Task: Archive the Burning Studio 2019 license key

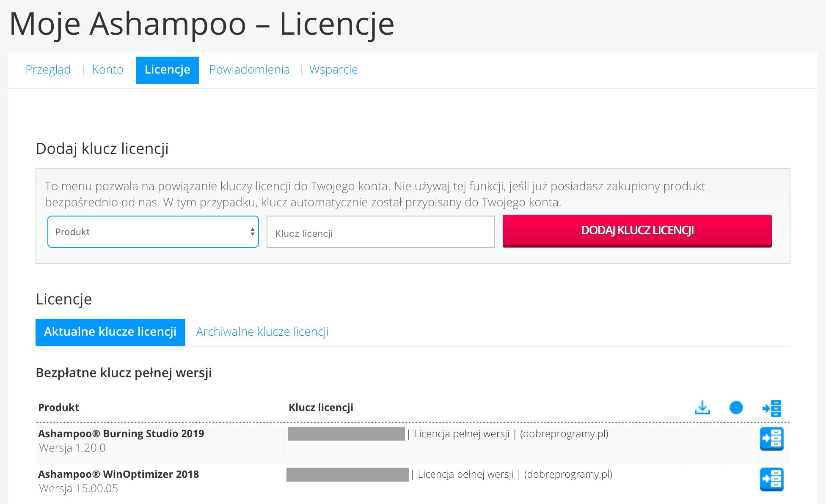Action: [771, 439]
